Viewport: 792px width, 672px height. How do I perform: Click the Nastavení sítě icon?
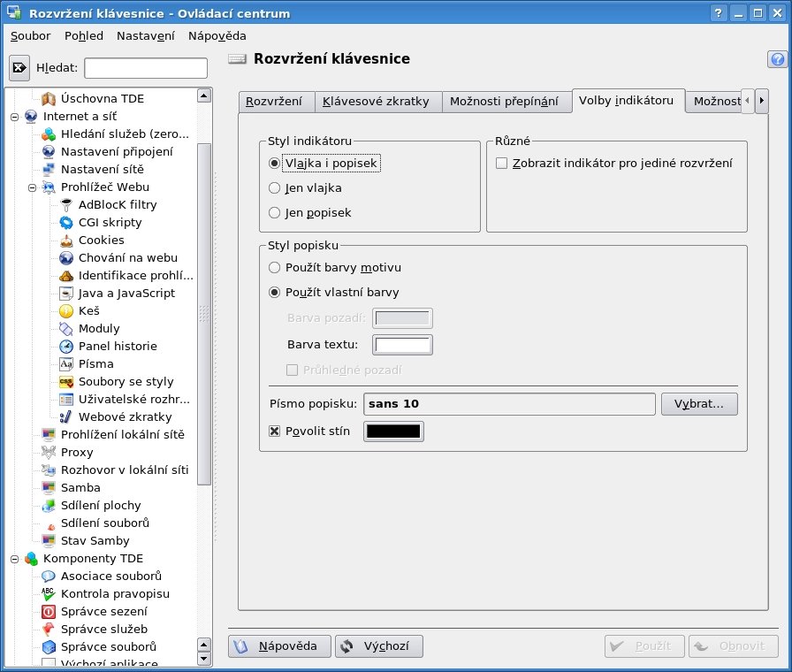[49, 169]
